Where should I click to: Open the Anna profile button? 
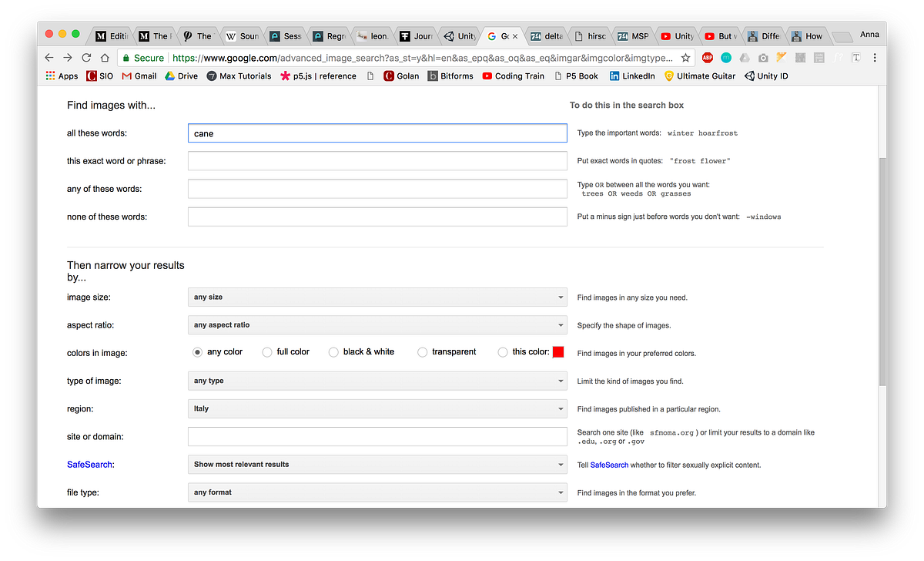pyautogui.click(x=869, y=35)
